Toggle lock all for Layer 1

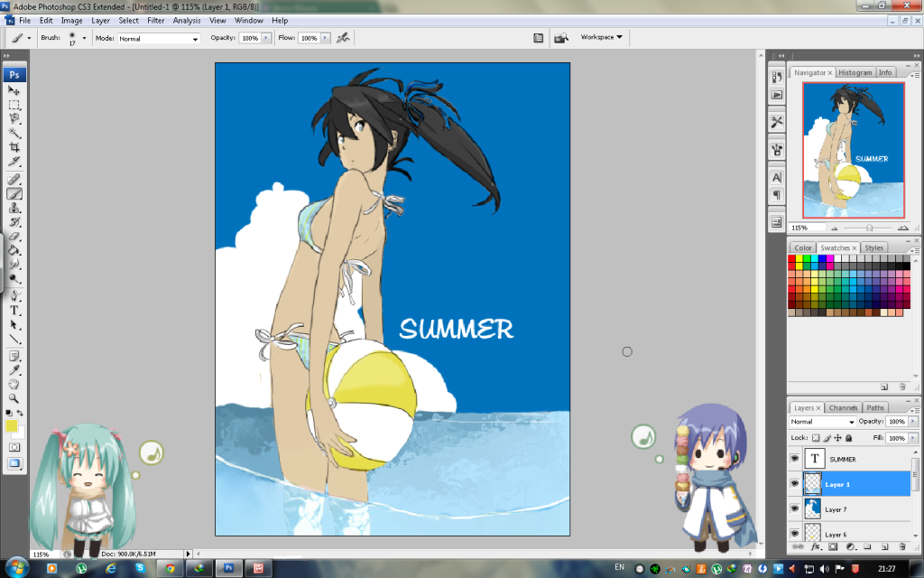[x=848, y=438]
